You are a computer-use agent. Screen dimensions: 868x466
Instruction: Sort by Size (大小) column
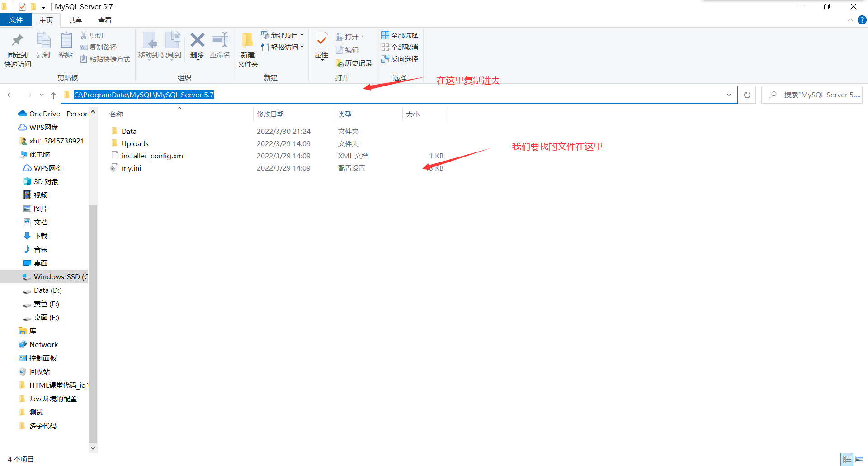tap(412, 114)
